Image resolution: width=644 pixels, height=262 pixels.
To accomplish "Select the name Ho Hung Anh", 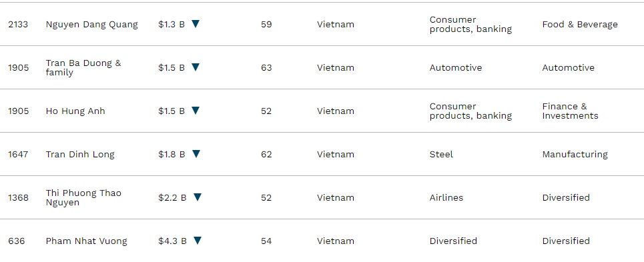I will [x=75, y=111].
